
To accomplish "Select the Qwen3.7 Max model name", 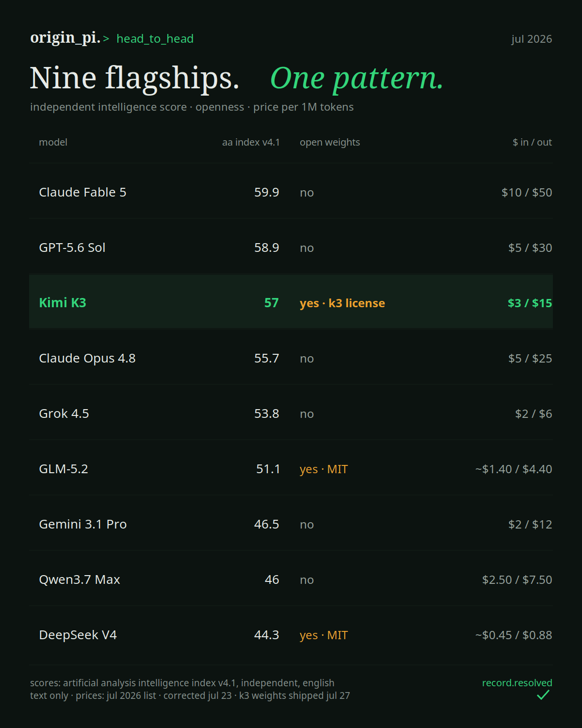I will coord(80,579).
